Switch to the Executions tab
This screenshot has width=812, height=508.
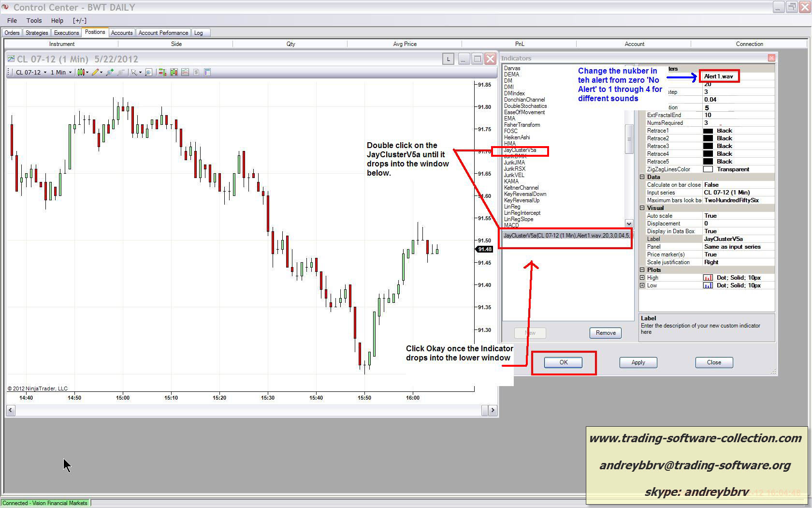point(66,33)
